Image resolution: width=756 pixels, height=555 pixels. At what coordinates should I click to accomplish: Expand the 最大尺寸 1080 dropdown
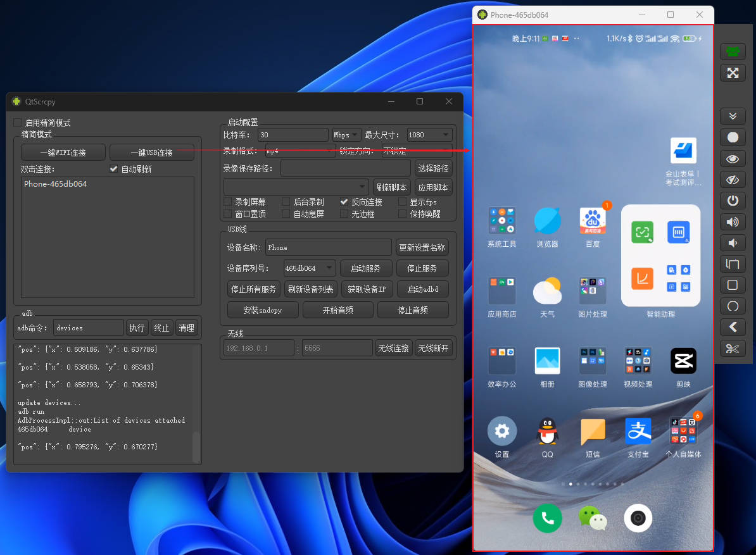pos(429,135)
